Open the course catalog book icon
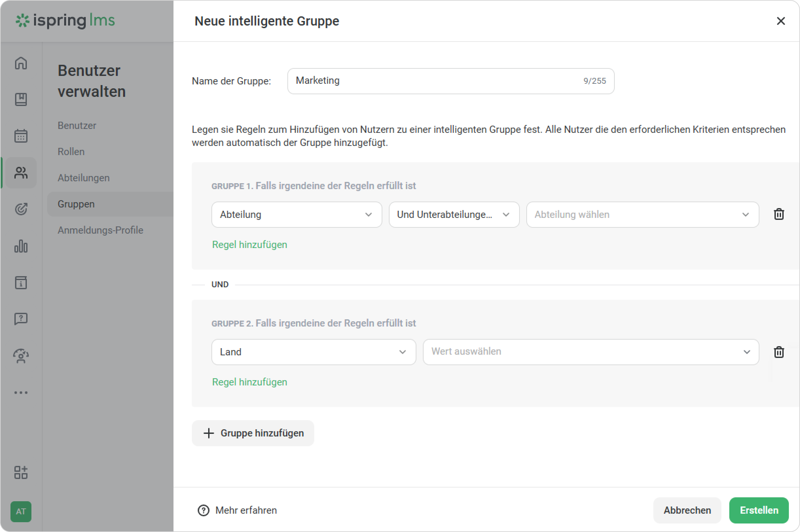This screenshot has height=532, width=800. coord(21,99)
